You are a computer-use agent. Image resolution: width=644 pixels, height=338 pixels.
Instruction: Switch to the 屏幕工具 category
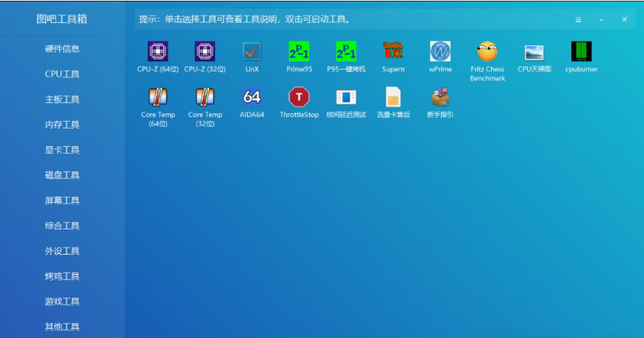pos(62,200)
